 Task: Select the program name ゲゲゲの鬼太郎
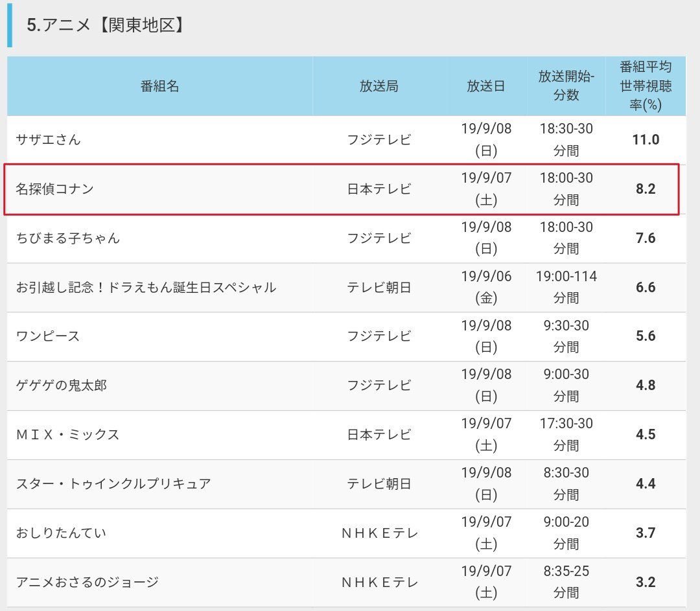(61, 385)
